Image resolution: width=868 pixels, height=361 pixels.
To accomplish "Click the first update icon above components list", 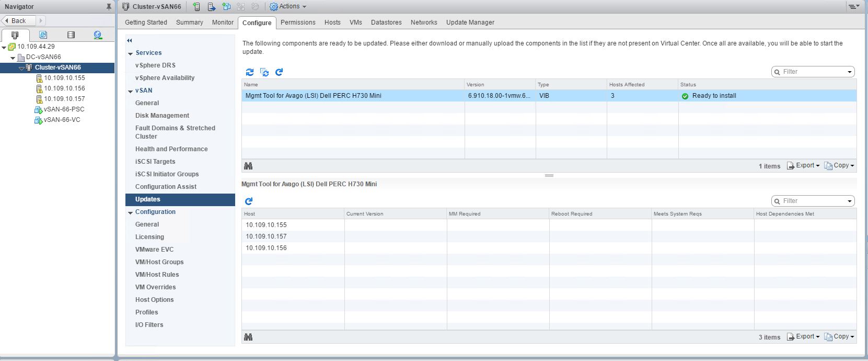I will tap(250, 72).
